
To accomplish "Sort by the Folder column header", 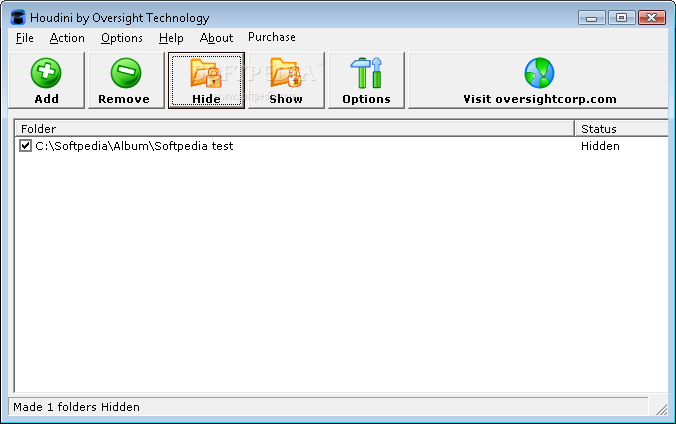I will click(295, 129).
